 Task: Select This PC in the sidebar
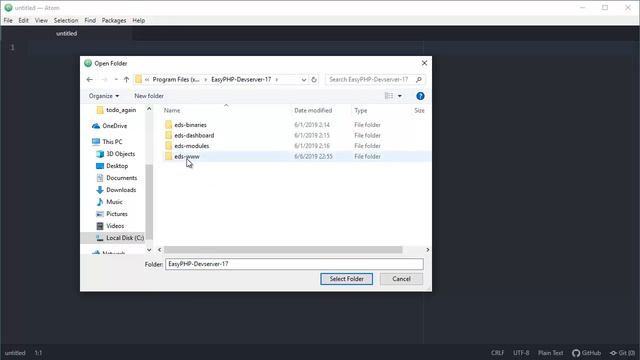(112, 142)
